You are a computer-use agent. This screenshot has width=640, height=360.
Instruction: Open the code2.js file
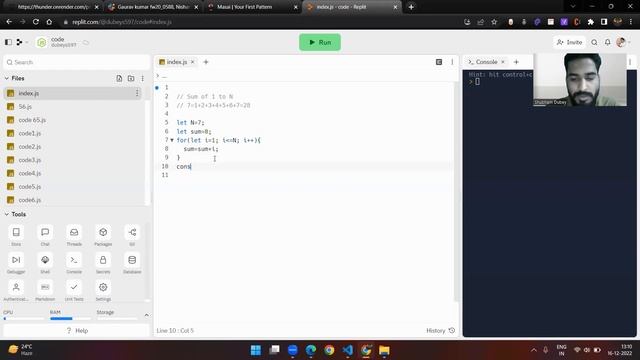(74, 147)
